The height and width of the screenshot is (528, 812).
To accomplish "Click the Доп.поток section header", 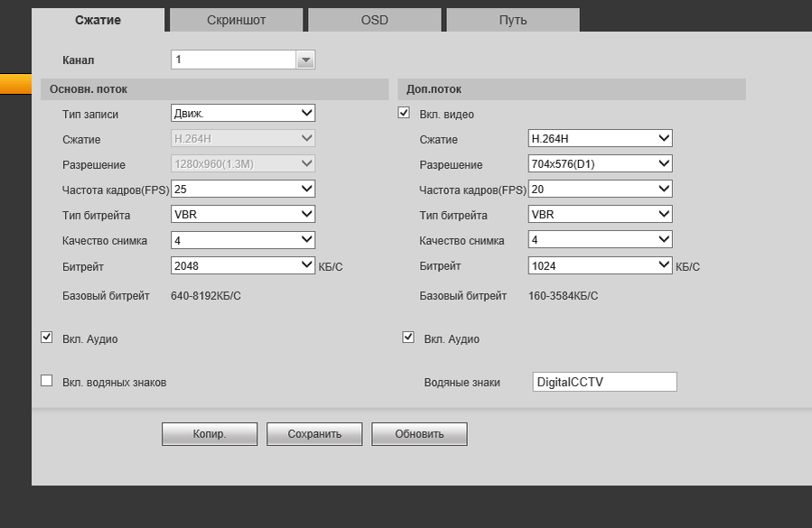I will [572, 89].
